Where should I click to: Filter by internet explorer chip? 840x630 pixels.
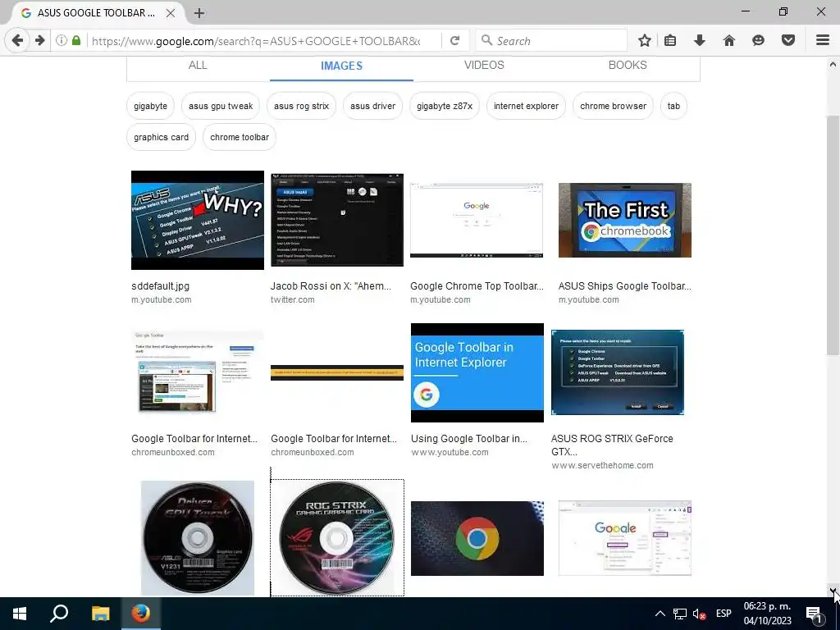click(526, 106)
